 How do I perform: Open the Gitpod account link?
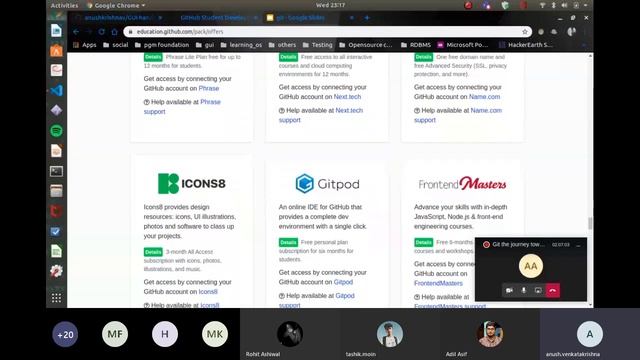point(343,282)
